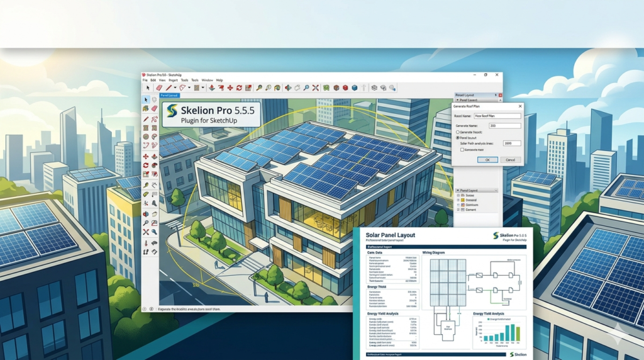Select the arrow tool in left tool palette
The image size is (644, 360).
click(146, 100)
